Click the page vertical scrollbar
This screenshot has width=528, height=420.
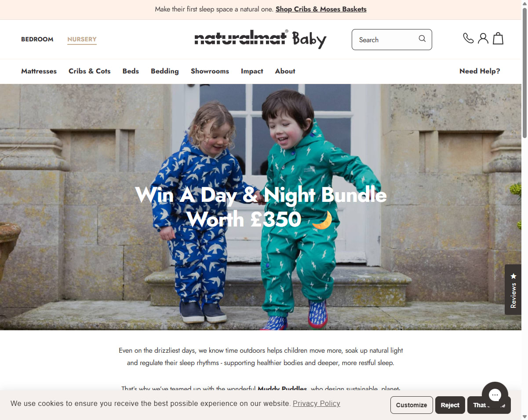524,210
